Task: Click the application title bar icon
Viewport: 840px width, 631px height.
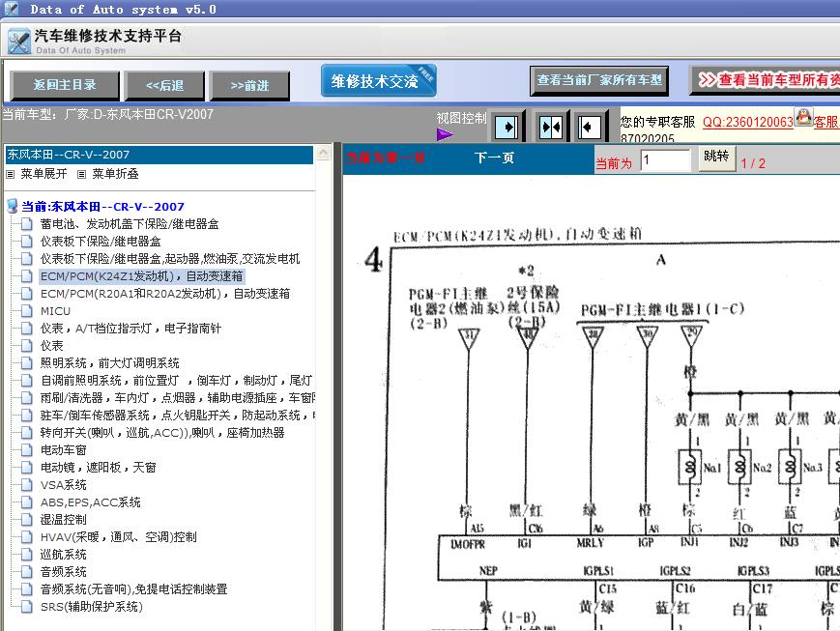Action: (11, 9)
